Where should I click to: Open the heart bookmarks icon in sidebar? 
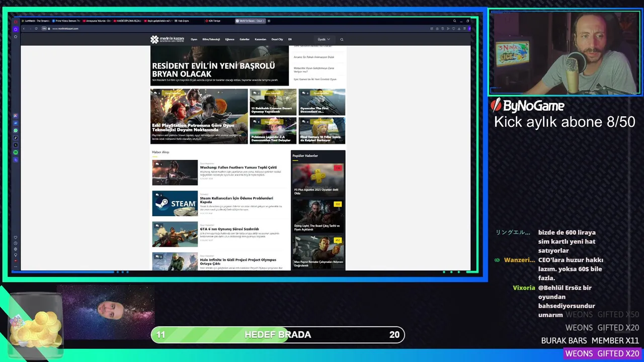16,237
